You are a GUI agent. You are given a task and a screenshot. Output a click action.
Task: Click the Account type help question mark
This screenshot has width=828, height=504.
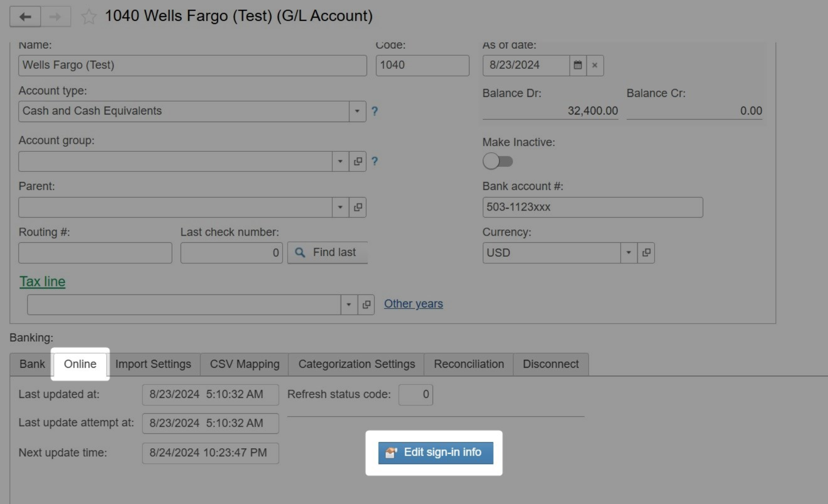375,112
